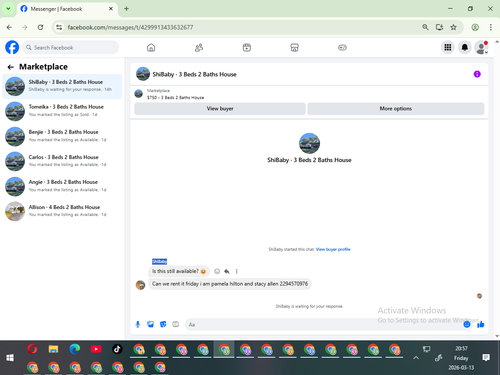Image resolution: width=500 pixels, height=375 pixels.
Task: Choose a sticker icon
Action: click(163, 324)
